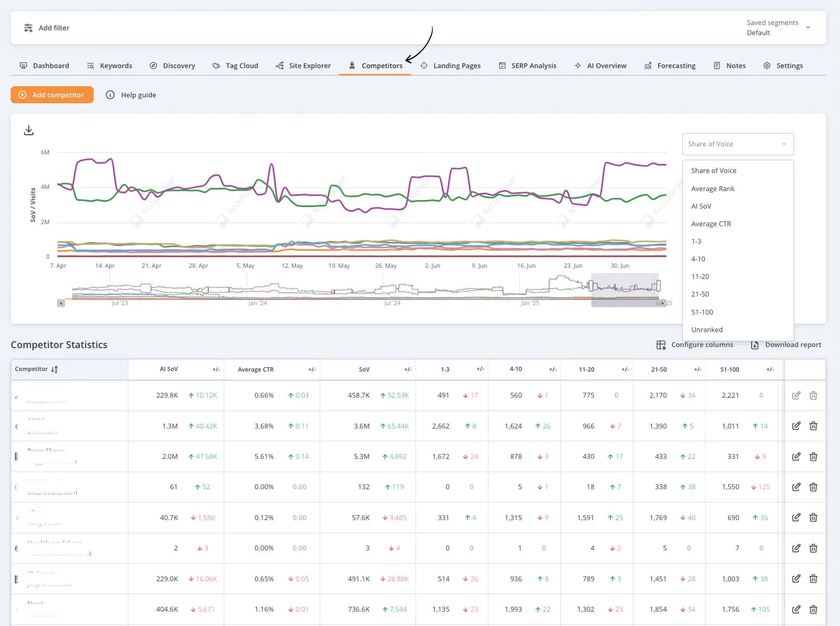The height and width of the screenshot is (626, 840).
Task: Click the edit icon for the ASOS row
Action: (796, 426)
